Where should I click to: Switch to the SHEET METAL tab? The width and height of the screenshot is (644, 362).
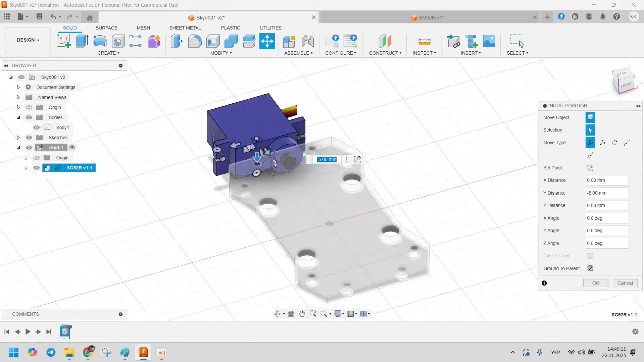185,28
